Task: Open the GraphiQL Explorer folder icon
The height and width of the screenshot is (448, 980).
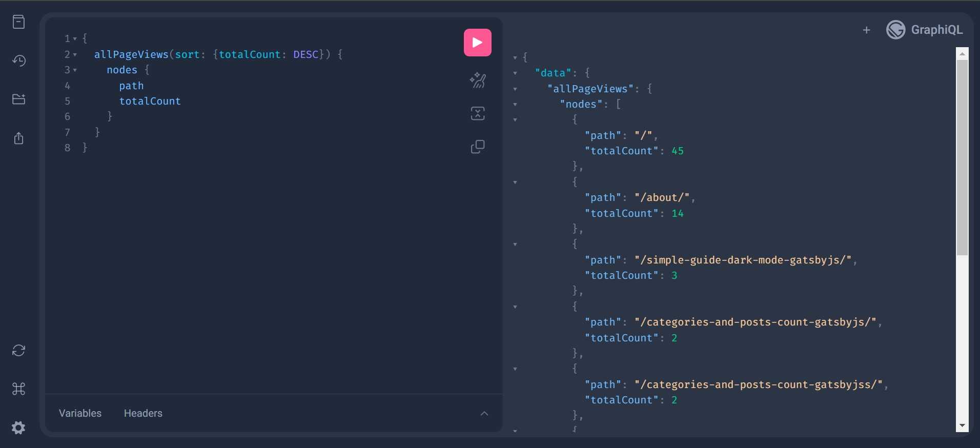Action: [x=18, y=99]
